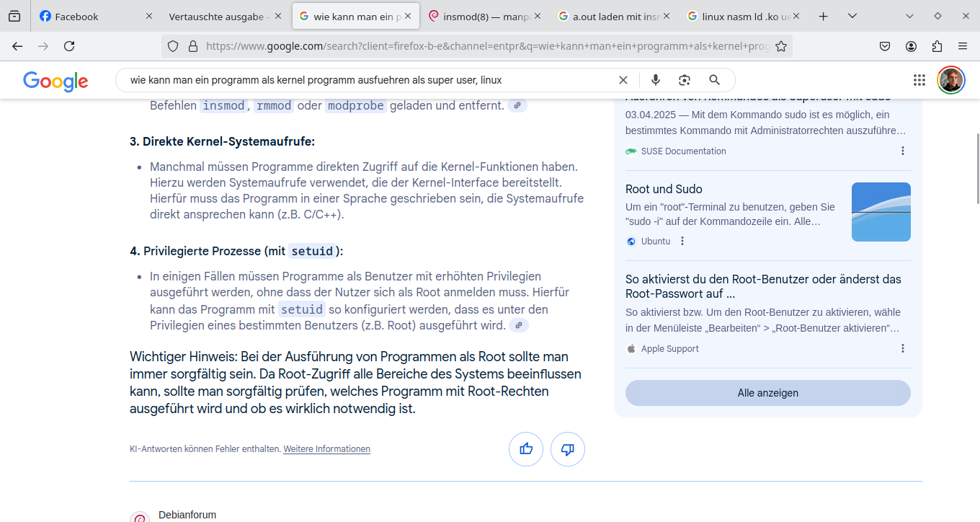Start a voice search with the microphone icon

655,79
